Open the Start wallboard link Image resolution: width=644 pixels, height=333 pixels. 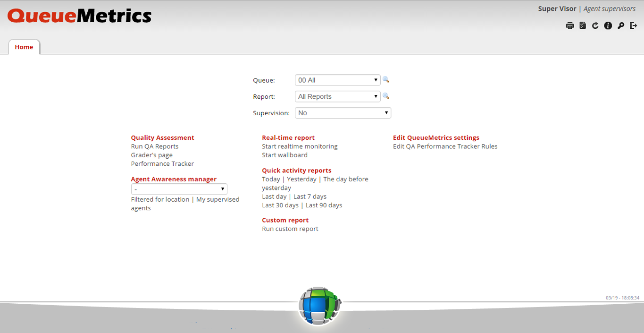[284, 155]
